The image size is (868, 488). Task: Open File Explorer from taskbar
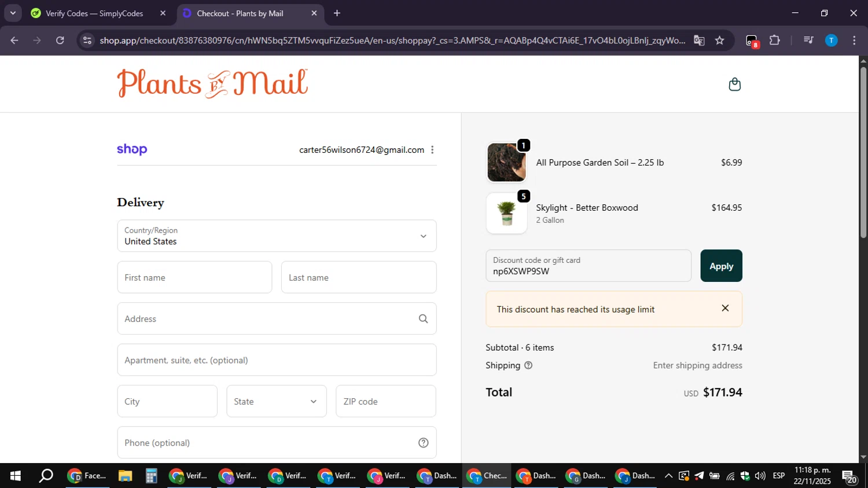point(125,476)
